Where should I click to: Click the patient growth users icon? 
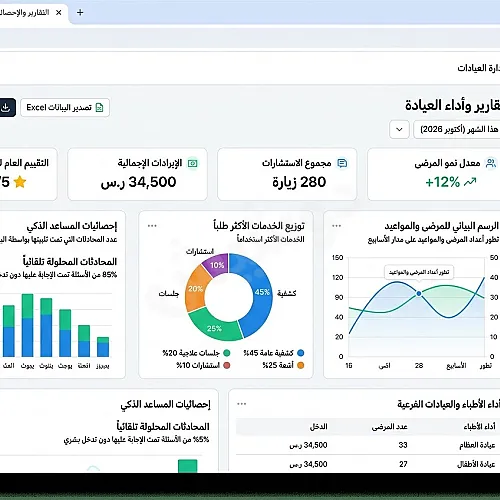[x=491, y=163]
